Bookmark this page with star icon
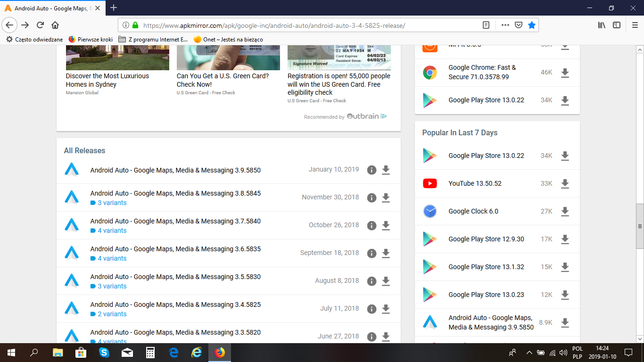 click(532, 25)
